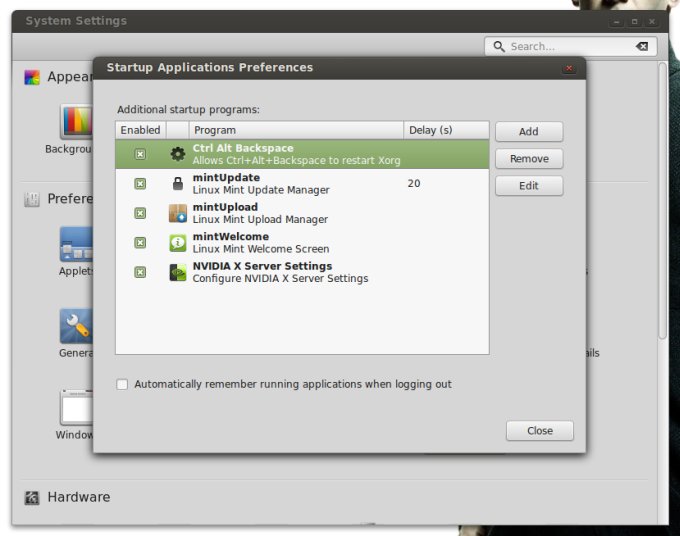
Task: Close Startup Applications Preferences with red X
Action: (569, 68)
